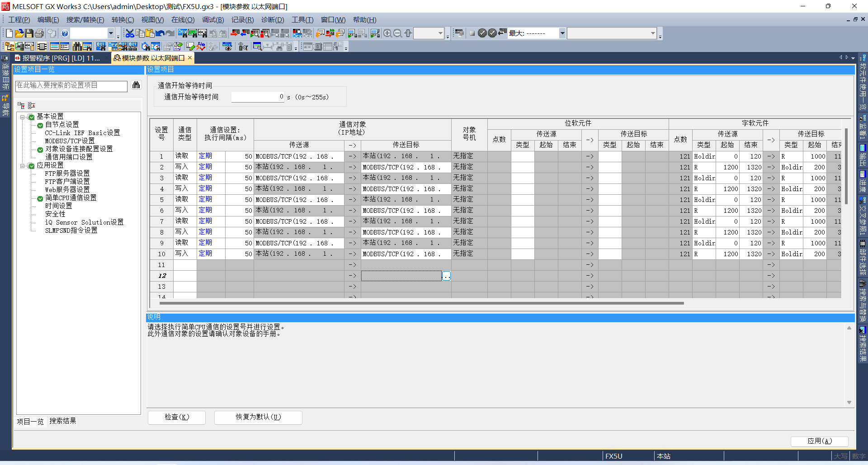Collapse the 基本设置 tree node

click(22, 117)
